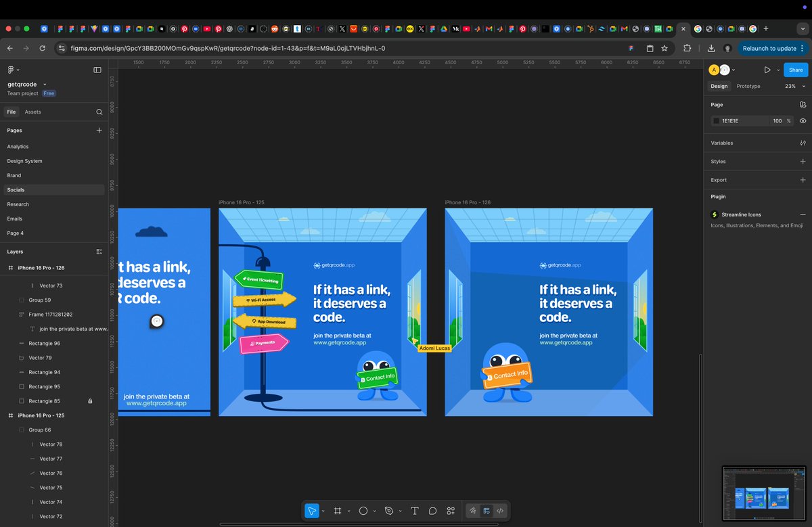Viewport: 812px width, 527px height.
Task: Run the Streamline Icons plugin
Action: point(741,214)
